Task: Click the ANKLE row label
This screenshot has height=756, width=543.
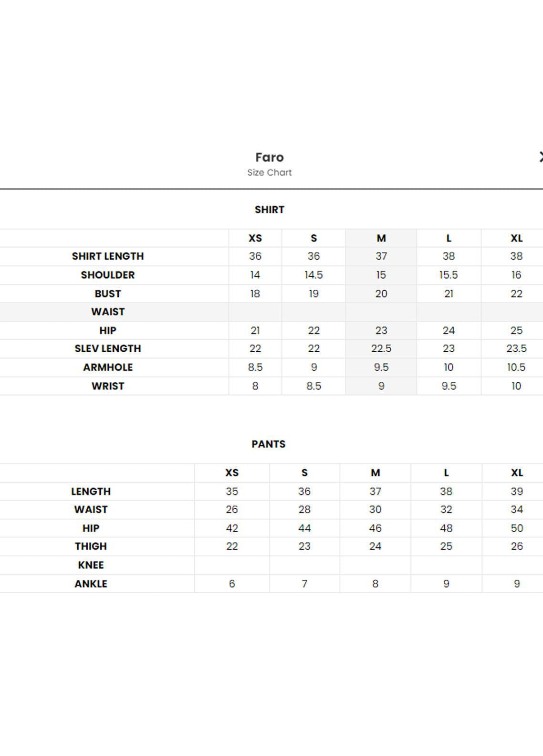Action: (91, 584)
